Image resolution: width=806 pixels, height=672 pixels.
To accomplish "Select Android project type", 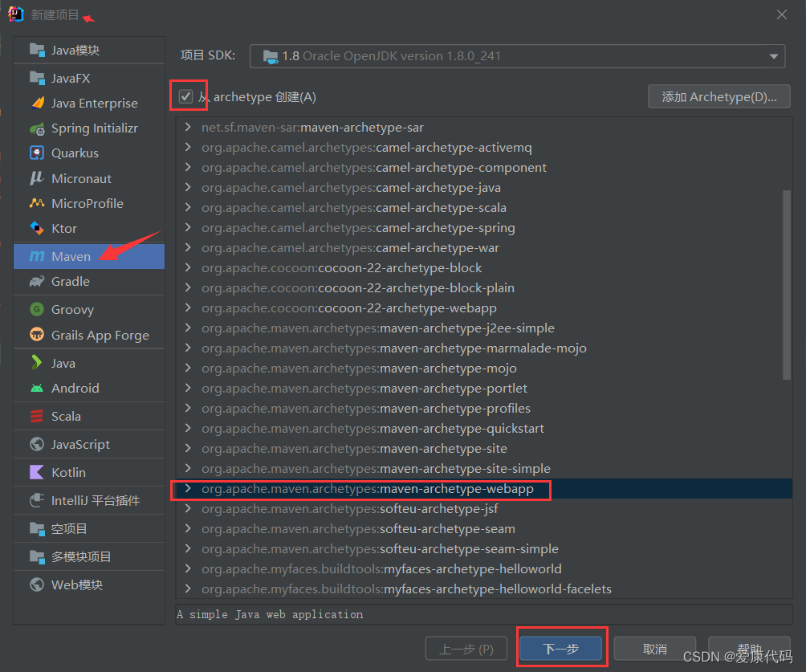I will point(89,389).
